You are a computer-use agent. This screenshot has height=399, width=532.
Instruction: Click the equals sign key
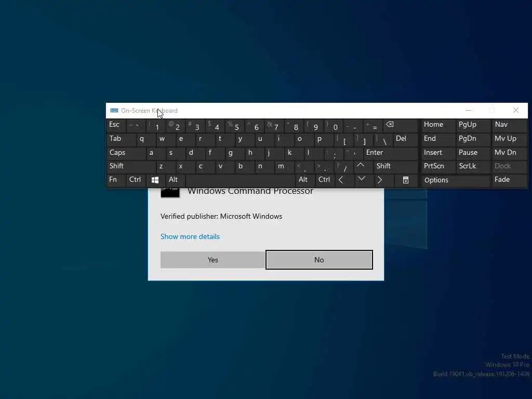(373, 126)
